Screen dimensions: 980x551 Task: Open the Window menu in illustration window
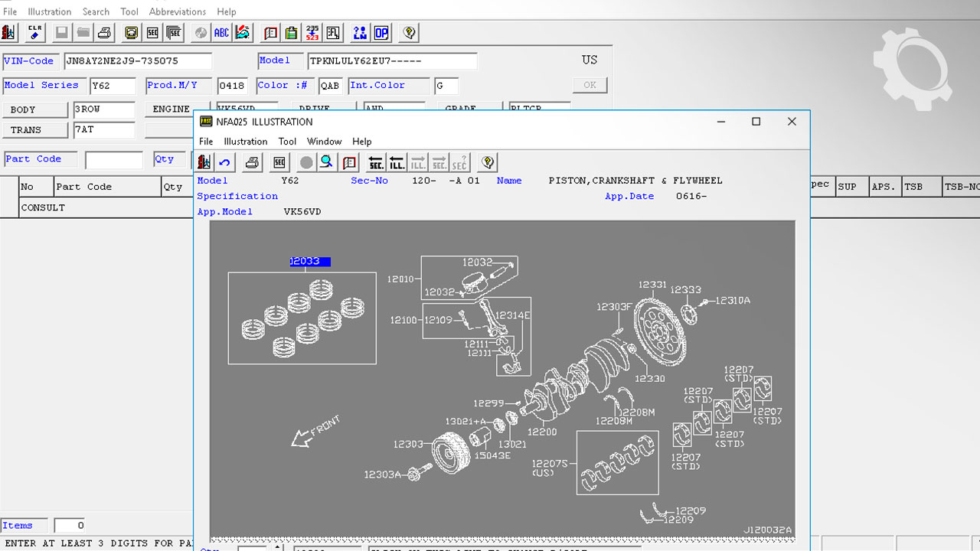(324, 142)
